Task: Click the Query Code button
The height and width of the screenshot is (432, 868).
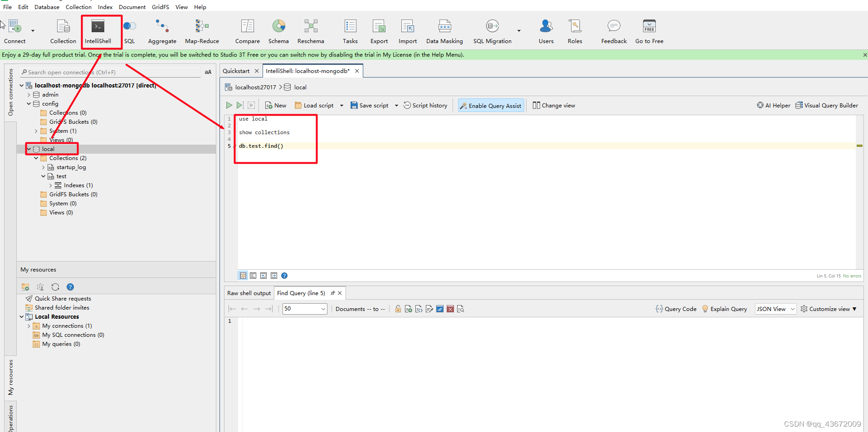Action: [676, 309]
